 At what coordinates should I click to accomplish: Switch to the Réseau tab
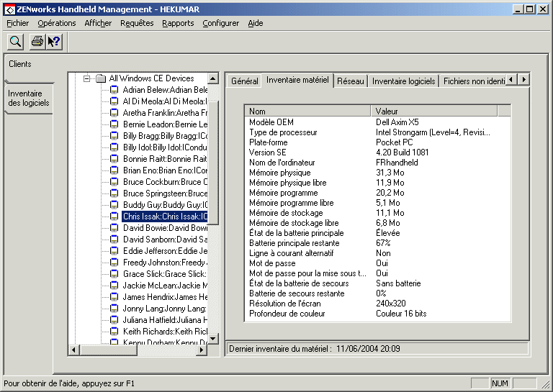pyautogui.click(x=351, y=81)
